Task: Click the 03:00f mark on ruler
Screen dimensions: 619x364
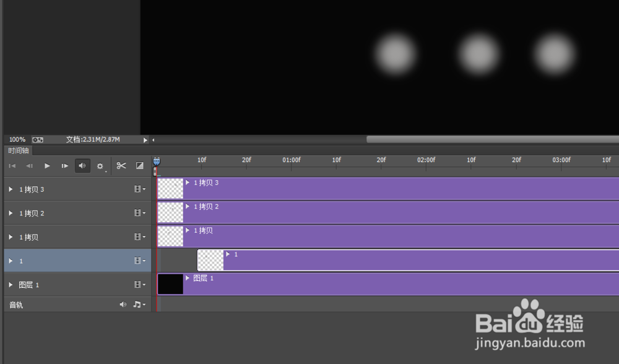Action: pyautogui.click(x=561, y=160)
